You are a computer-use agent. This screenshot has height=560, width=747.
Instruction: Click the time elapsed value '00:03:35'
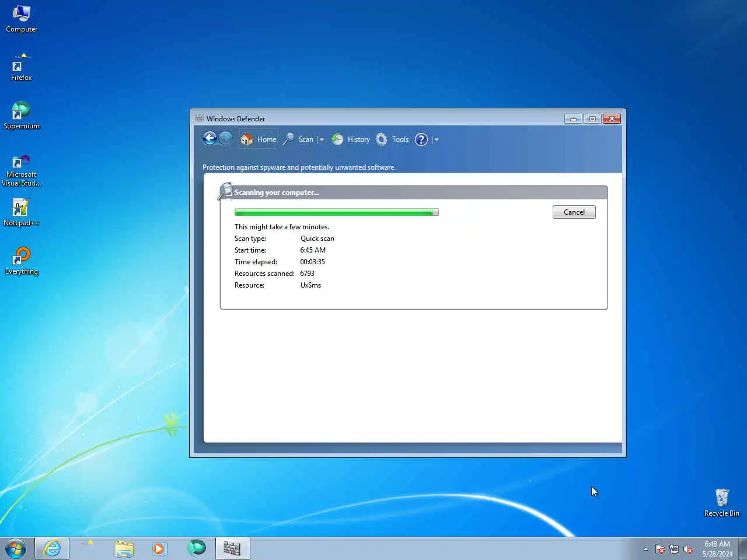(x=313, y=262)
